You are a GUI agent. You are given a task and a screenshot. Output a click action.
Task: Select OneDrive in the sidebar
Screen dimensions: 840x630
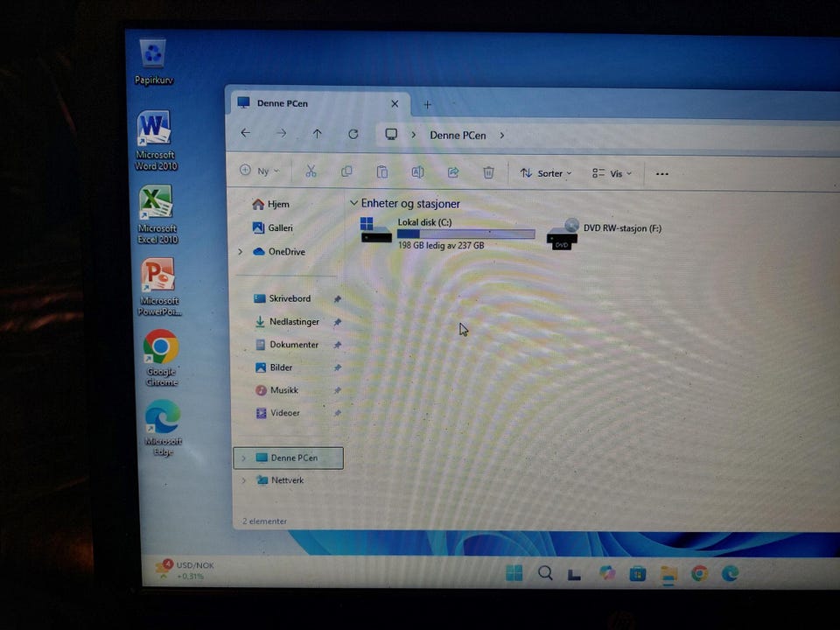click(279, 251)
